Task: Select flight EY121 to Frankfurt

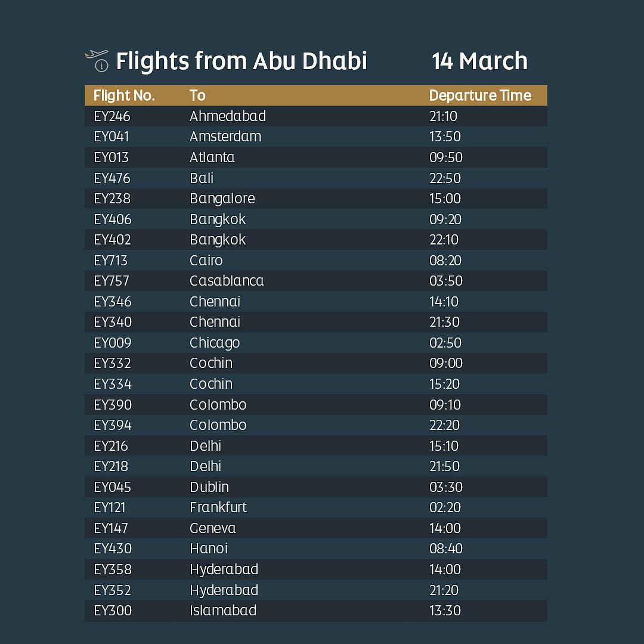Action: (x=110, y=507)
